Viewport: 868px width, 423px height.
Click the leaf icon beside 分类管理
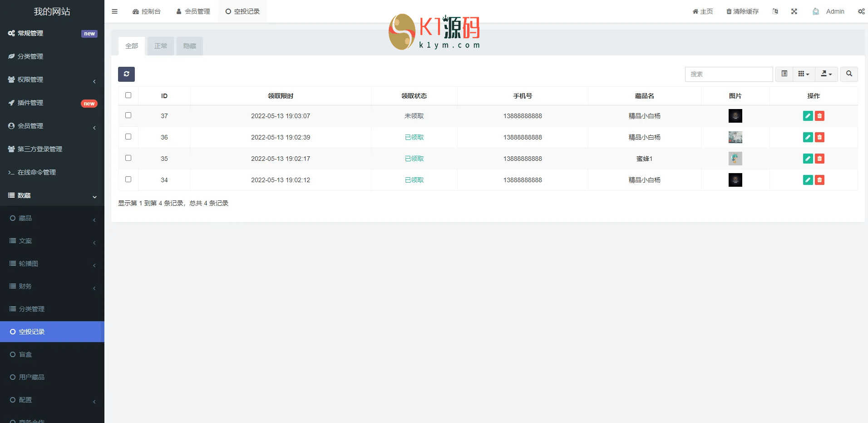coord(11,56)
